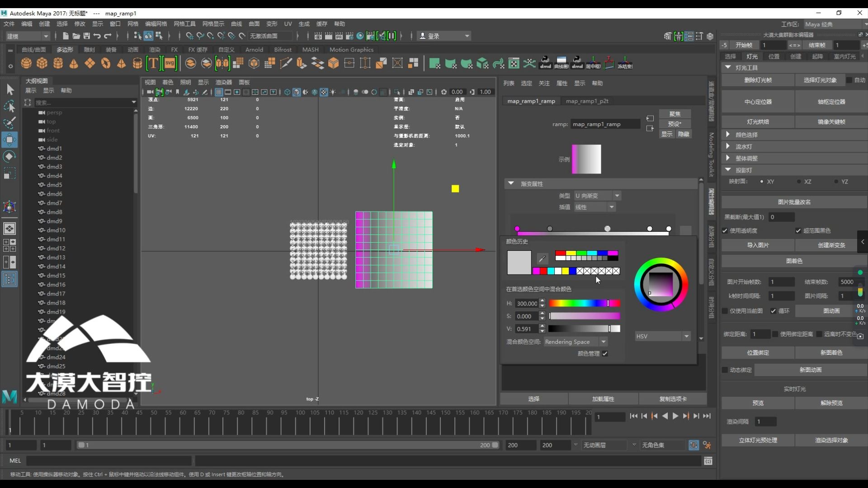Toggle the 颜色管理 checkbox
868x488 pixels.
605,353
